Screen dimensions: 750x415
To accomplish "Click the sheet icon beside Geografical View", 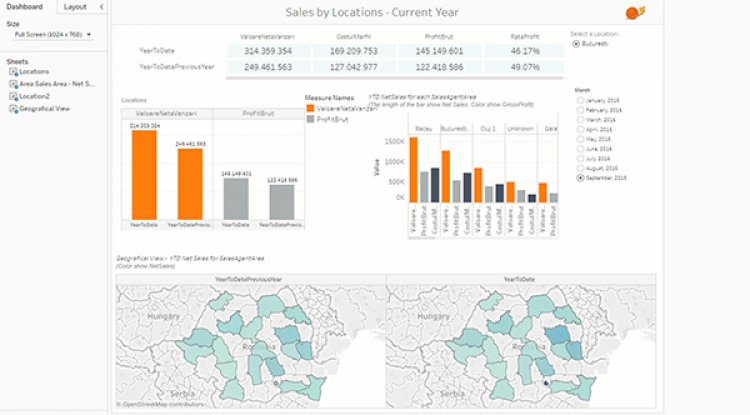I will pyautogui.click(x=13, y=109).
